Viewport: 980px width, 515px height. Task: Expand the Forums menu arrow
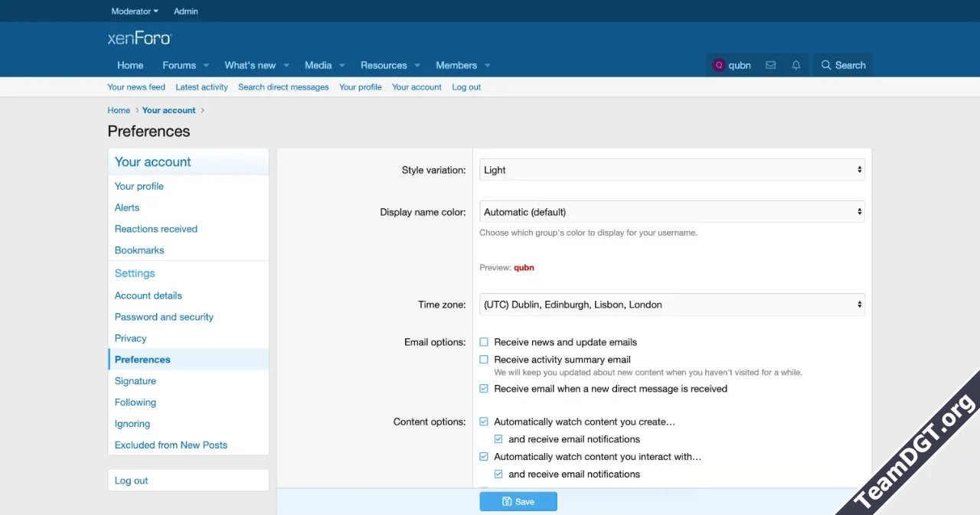206,66
